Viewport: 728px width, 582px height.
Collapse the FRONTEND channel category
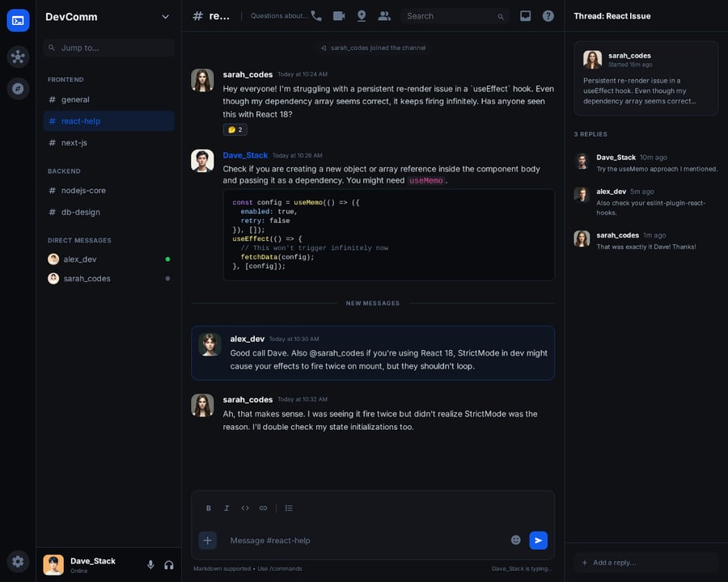(66, 80)
